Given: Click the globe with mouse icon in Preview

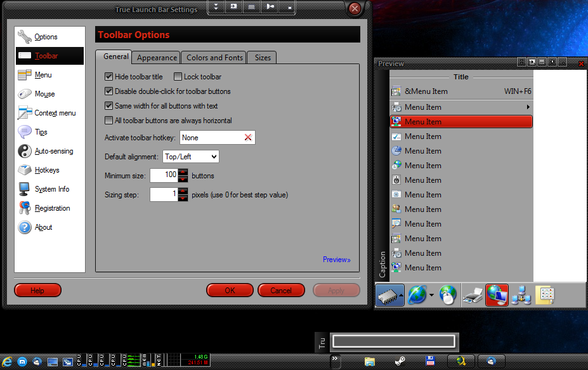Looking at the screenshot, I should pos(448,295).
